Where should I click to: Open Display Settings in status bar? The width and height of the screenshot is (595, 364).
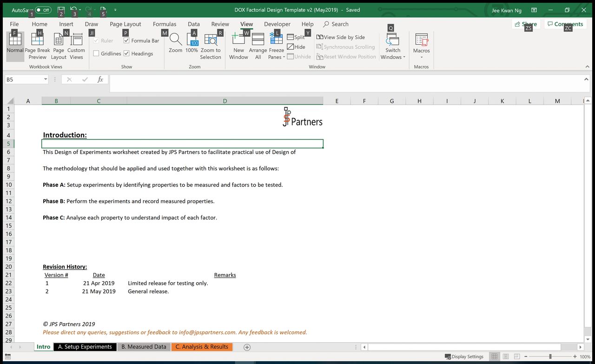coord(464,357)
